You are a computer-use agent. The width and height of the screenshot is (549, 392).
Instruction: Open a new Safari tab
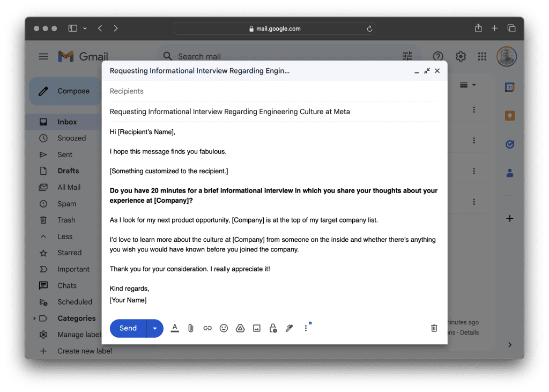(494, 28)
